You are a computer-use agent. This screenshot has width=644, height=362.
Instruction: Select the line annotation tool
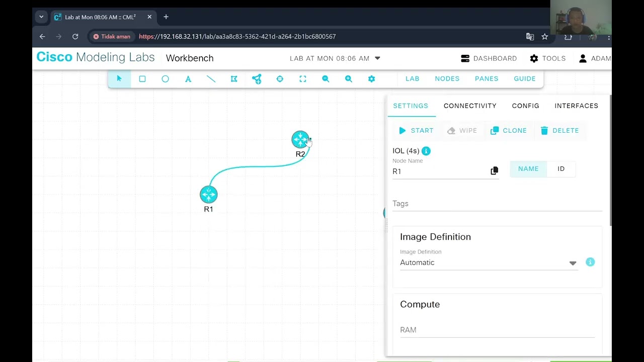click(x=211, y=79)
